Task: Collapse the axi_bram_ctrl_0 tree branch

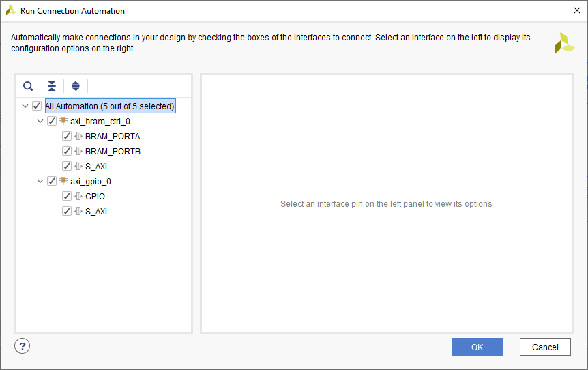Action: pyautogui.click(x=40, y=122)
